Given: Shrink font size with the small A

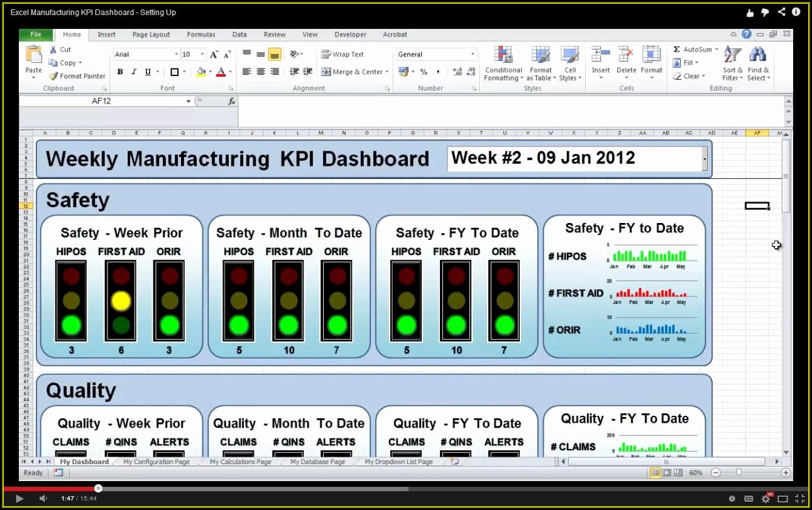Looking at the screenshot, I should click(226, 55).
